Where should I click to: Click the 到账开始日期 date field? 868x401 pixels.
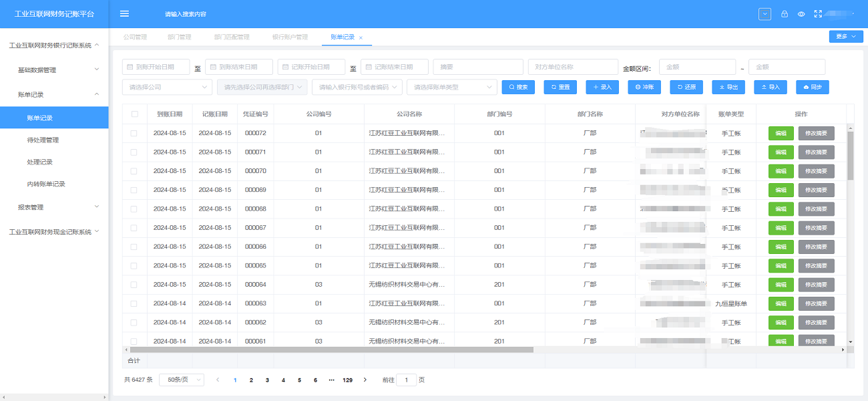pyautogui.click(x=156, y=67)
